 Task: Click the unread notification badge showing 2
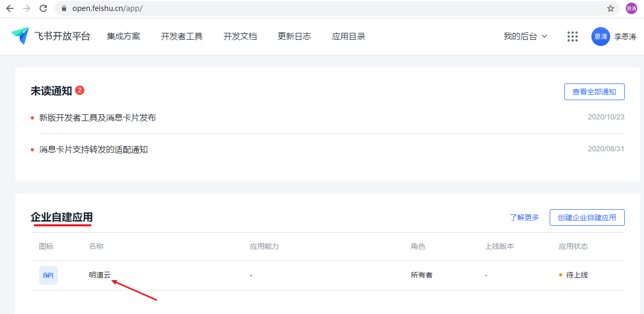[x=80, y=90]
